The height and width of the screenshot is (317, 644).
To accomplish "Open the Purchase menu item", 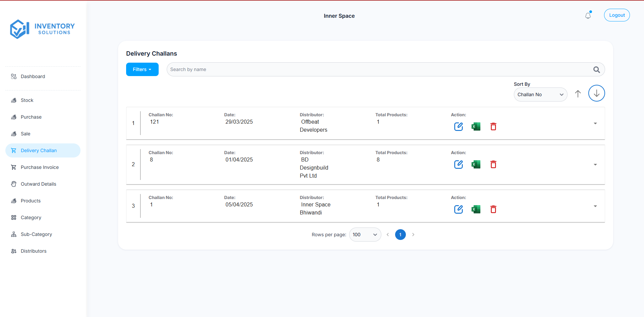I will click(x=43, y=117).
